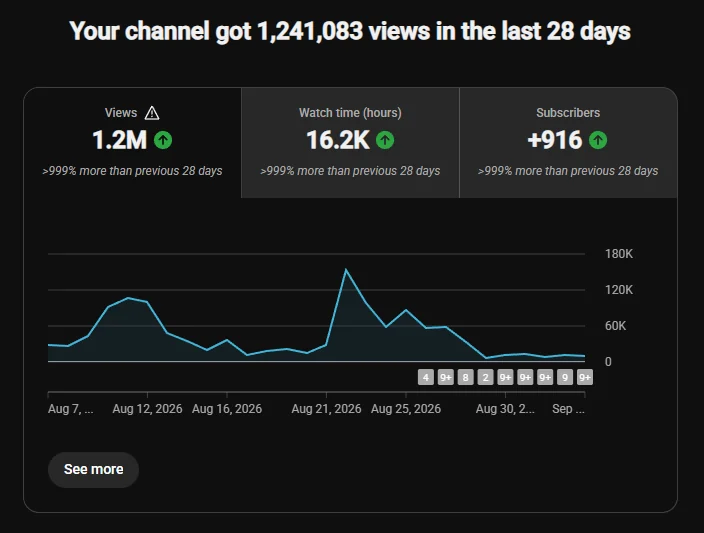The width and height of the screenshot is (704, 533).
Task: Open the See more button
Action: tap(93, 469)
